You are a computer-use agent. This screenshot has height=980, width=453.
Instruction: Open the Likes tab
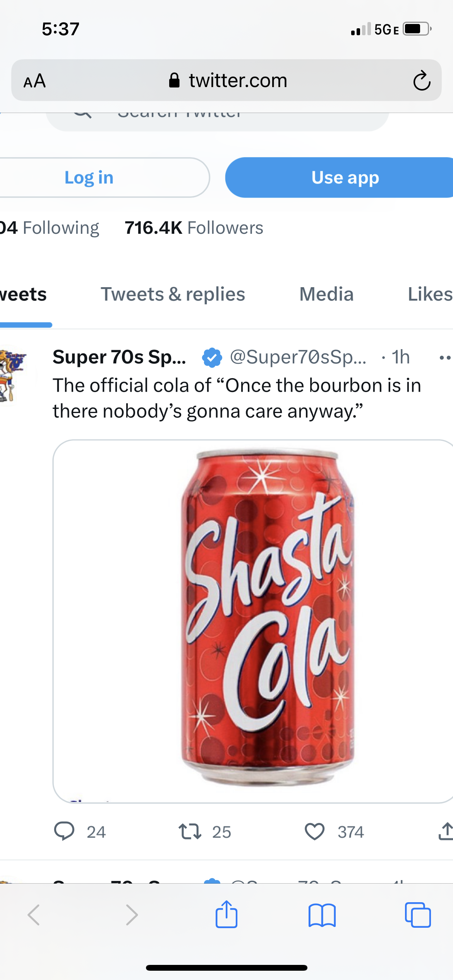430,294
